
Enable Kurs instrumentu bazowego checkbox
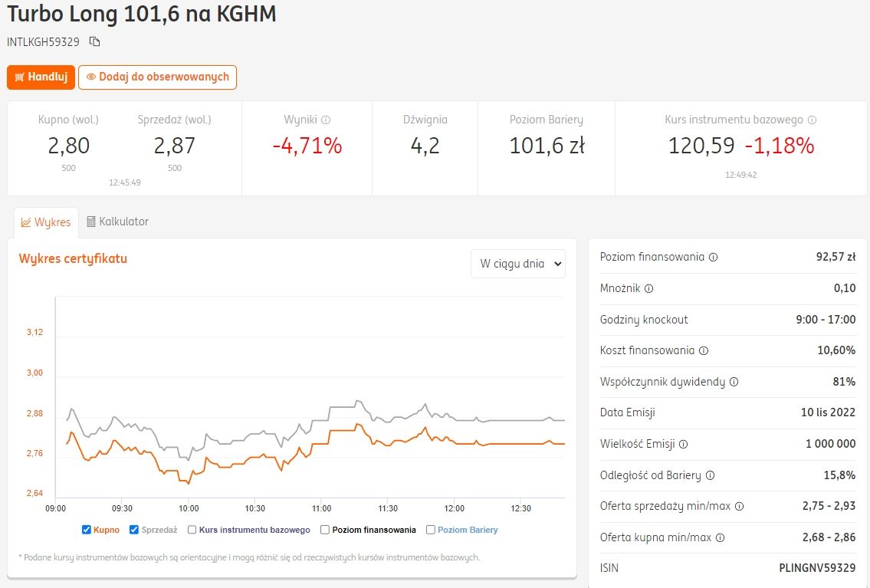192,530
